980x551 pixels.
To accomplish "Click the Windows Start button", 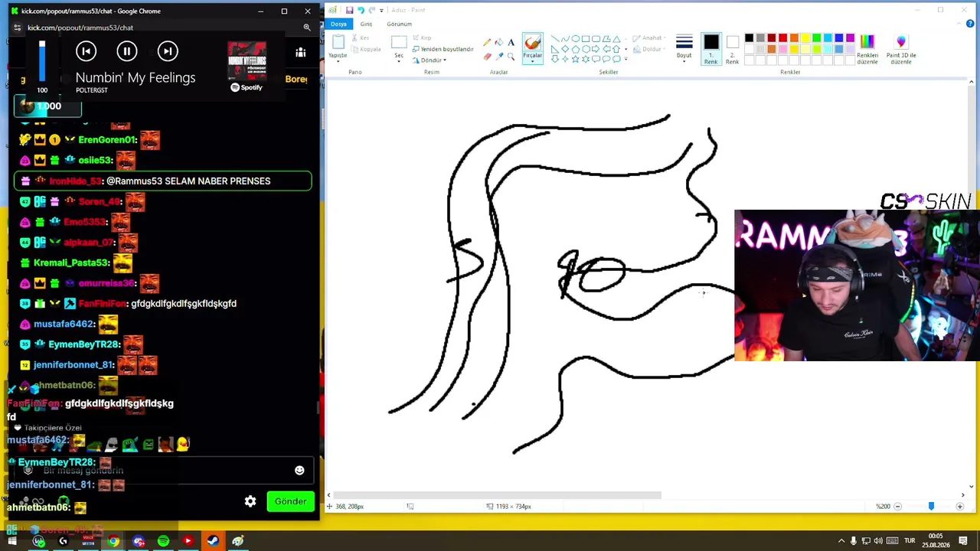I will [12, 541].
